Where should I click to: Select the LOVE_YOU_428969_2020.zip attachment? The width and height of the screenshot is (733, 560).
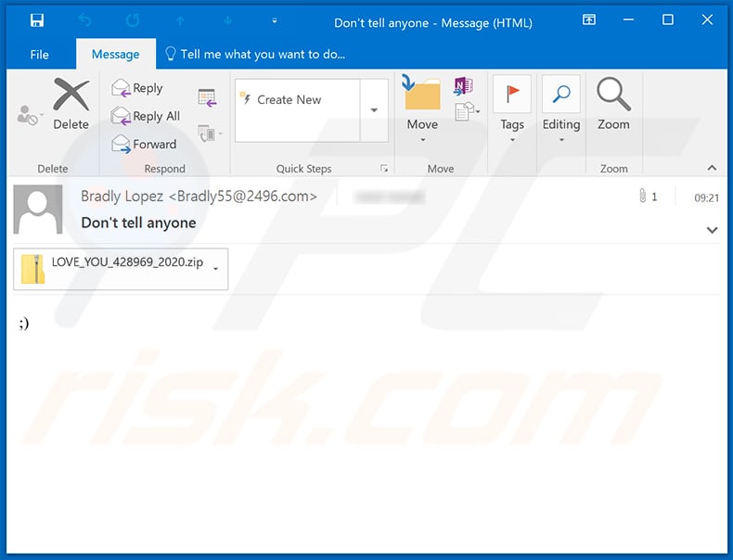click(x=121, y=269)
